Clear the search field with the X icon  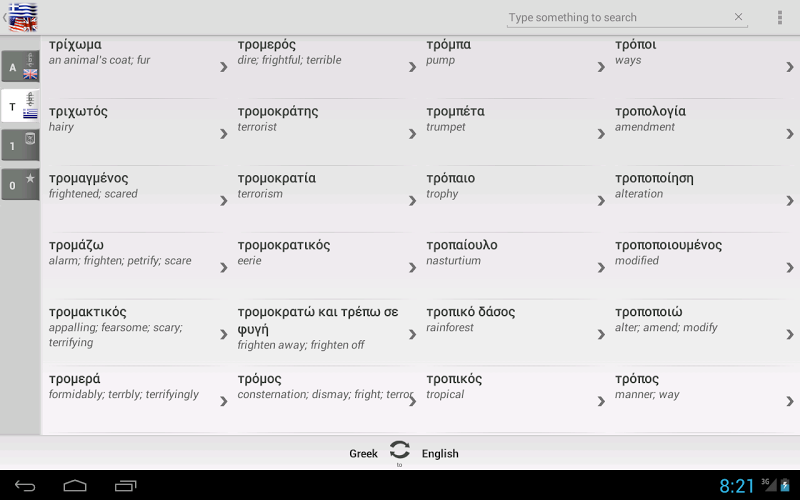point(739,17)
